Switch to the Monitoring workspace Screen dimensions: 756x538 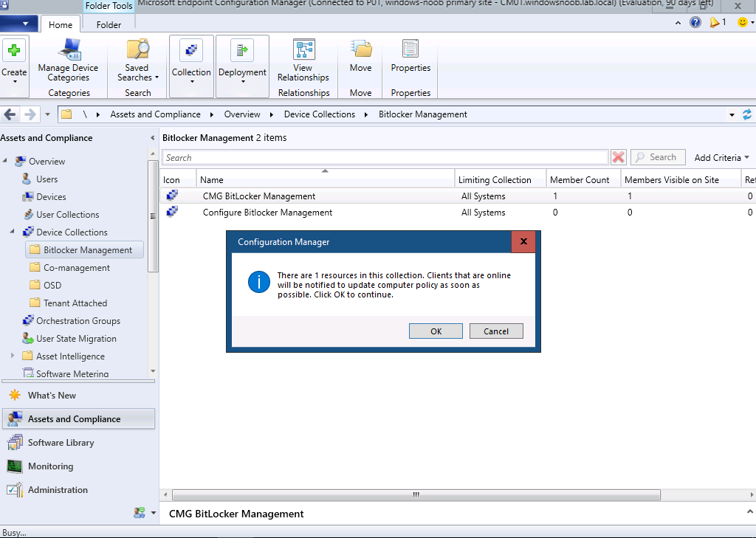pyautogui.click(x=78, y=466)
